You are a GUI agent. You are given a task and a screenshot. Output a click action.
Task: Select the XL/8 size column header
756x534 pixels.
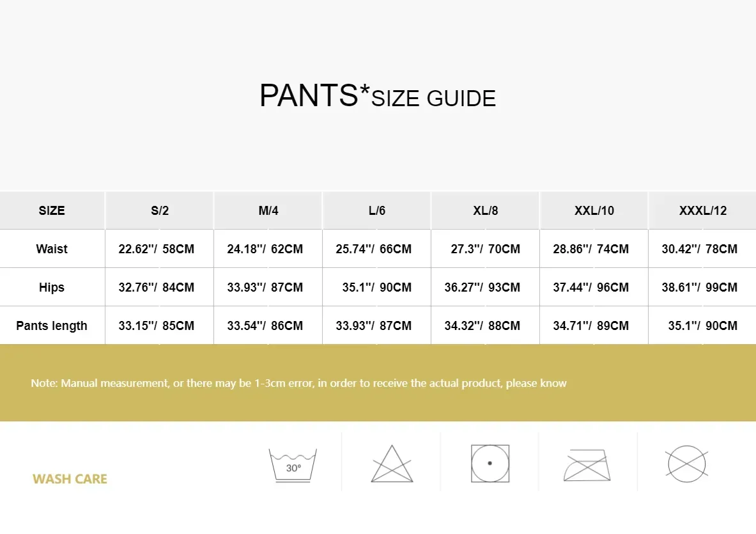[485, 210]
